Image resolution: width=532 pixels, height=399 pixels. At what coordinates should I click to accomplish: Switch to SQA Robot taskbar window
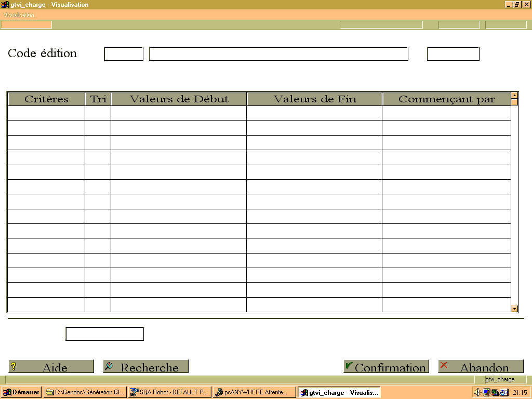tap(170, 392)
